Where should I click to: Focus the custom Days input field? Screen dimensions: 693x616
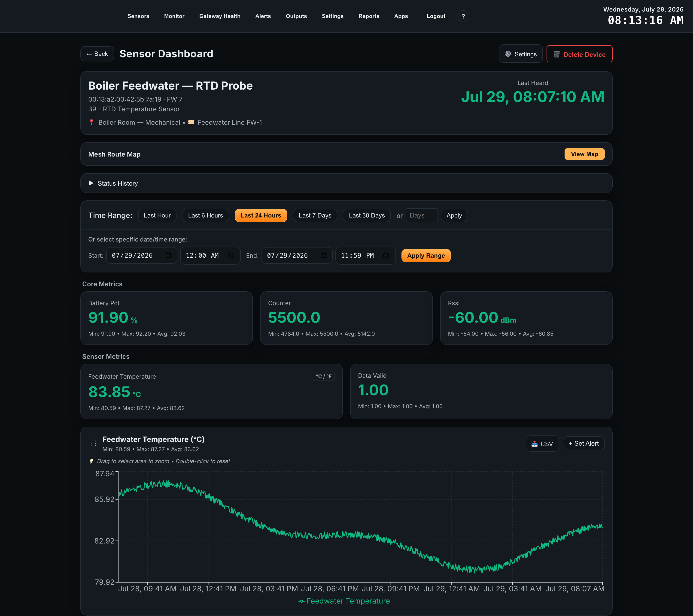pyautogui.click(x=421, y=215)
